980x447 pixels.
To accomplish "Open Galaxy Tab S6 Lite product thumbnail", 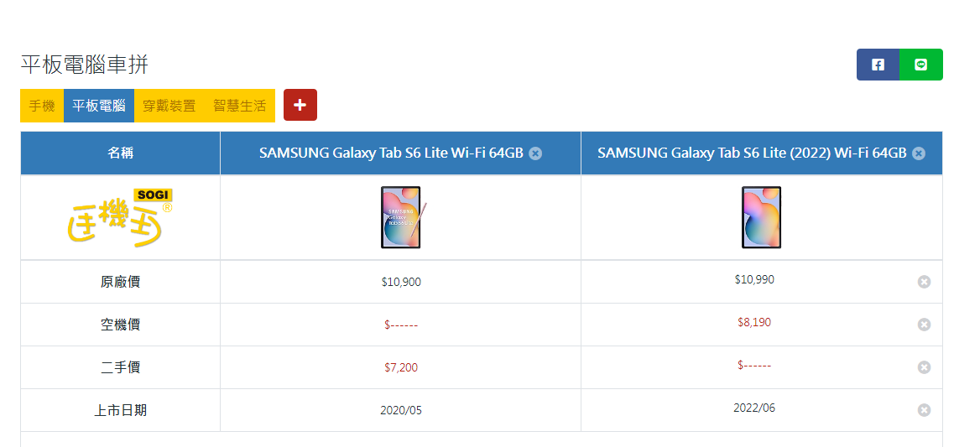I will click(x=402, y=217).
